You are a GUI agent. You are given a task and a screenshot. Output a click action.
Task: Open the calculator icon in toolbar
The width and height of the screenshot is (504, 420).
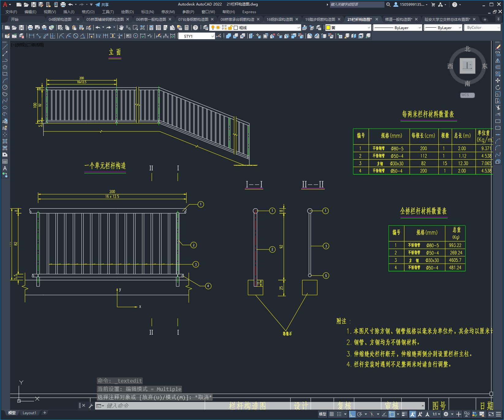(x=187, y=28)
